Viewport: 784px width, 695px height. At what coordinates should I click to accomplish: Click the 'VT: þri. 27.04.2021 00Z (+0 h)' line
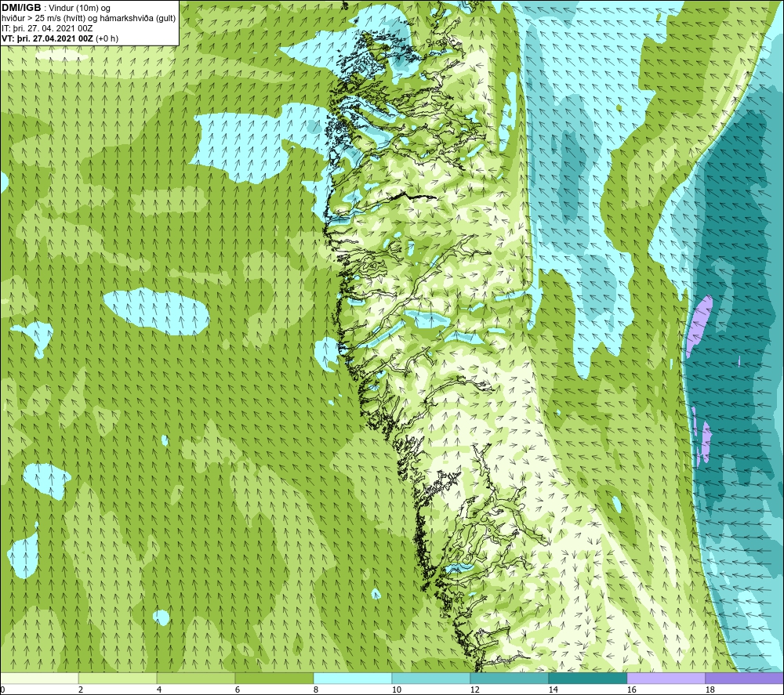coord(60,38)
